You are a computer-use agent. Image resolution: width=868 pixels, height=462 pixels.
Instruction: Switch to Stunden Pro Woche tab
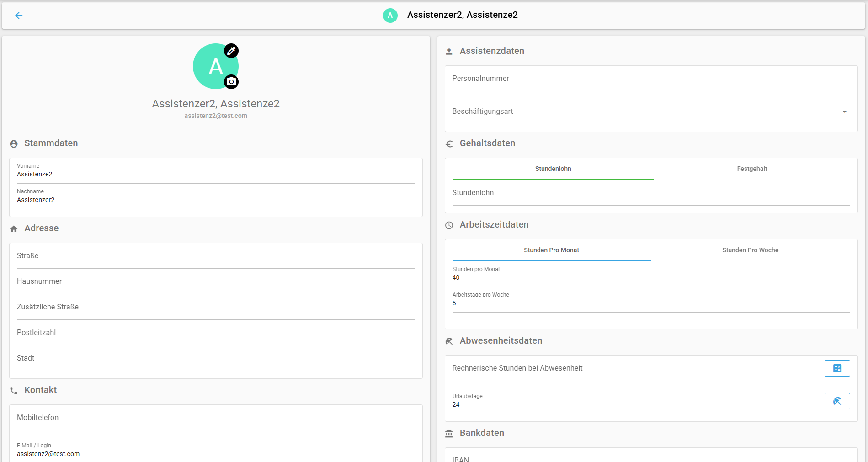[750, 250]
